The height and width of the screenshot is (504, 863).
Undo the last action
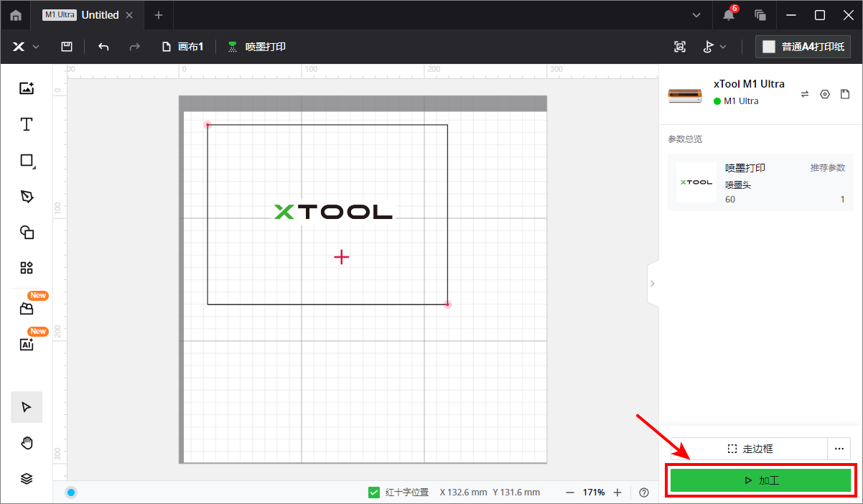click(103, 47)
